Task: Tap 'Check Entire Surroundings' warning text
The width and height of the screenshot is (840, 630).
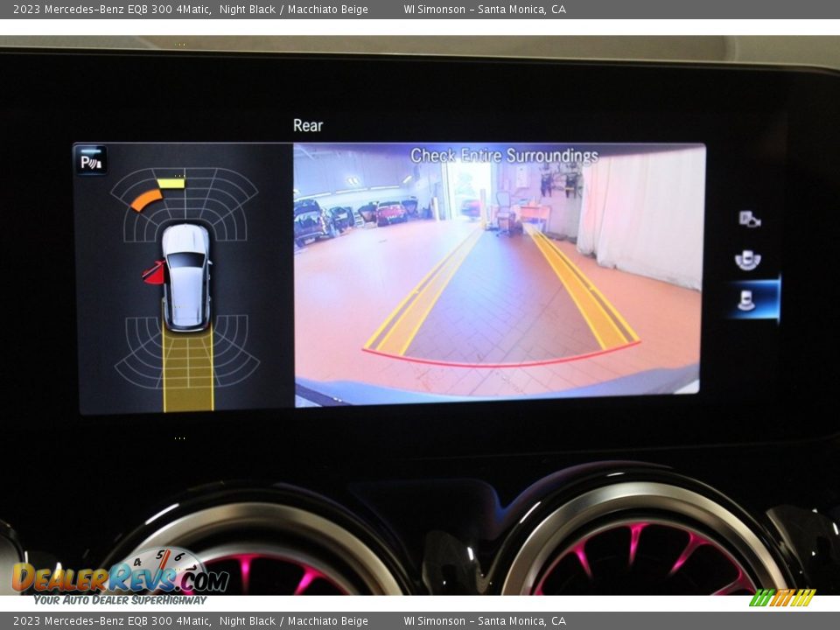Action: tap(504, 156)
